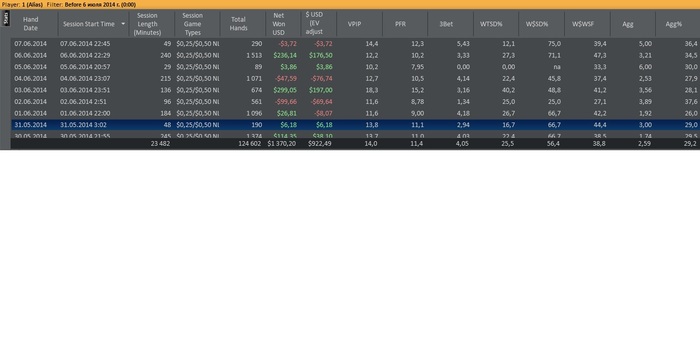Select the 07.06.2014 hand date row
Screen dimensions: 700x363
pos(30,44)
